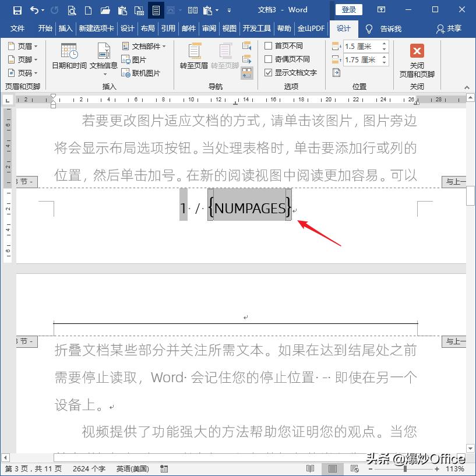
Task: Click the 登录 button
Action: point(349,9)
